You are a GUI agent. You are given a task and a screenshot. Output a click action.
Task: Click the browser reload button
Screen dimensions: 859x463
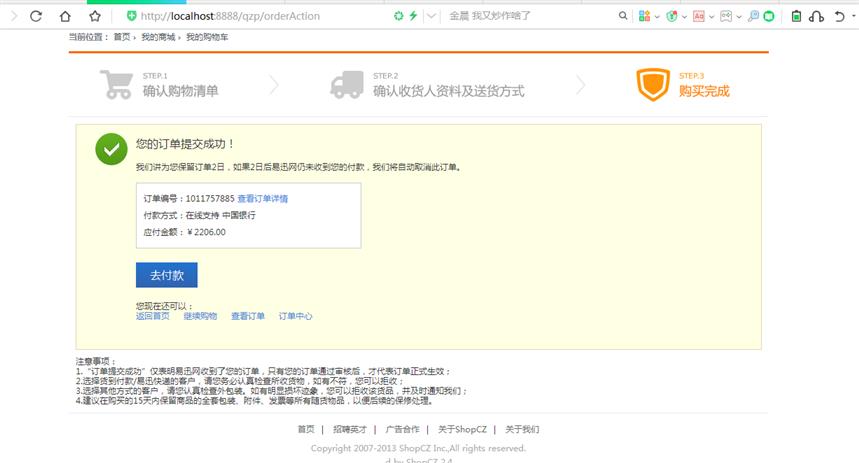pyautogui.click(x=36, y=16)
